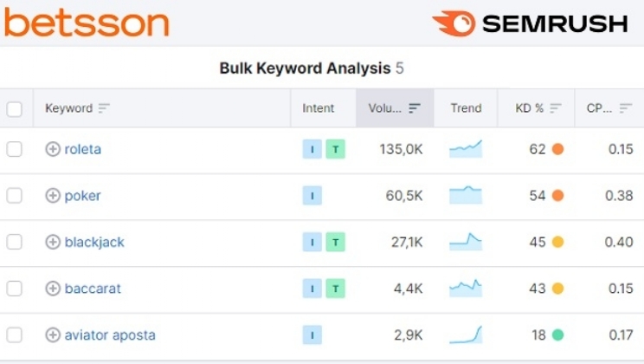This screenshot has width=644, height=364.
Task: Click the plus icon beside poker
Action: [53, 196]
